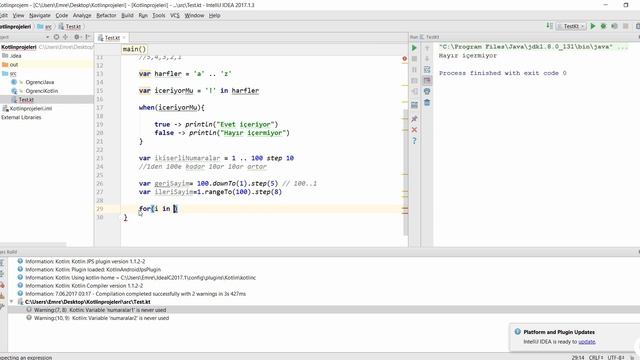
Task: Click the UTF-8 encoding in status bar
Action: 616,357
